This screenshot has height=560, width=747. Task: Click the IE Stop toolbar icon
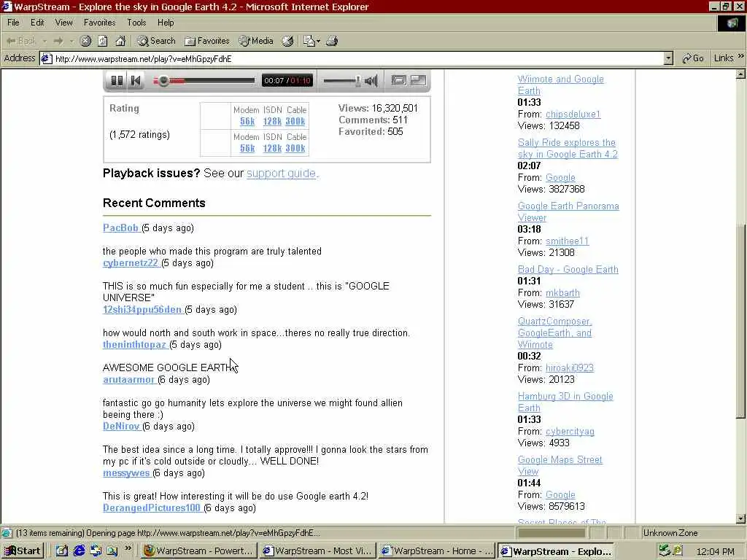click(x=86, y=41)
